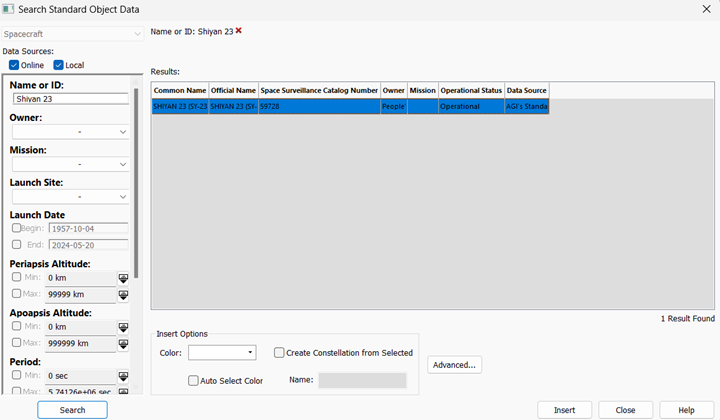This screenshot has width=720, height=420.
Task: Click the AGI's Standa data source cell
Action: pyautogui.click(x=527, y=106)
